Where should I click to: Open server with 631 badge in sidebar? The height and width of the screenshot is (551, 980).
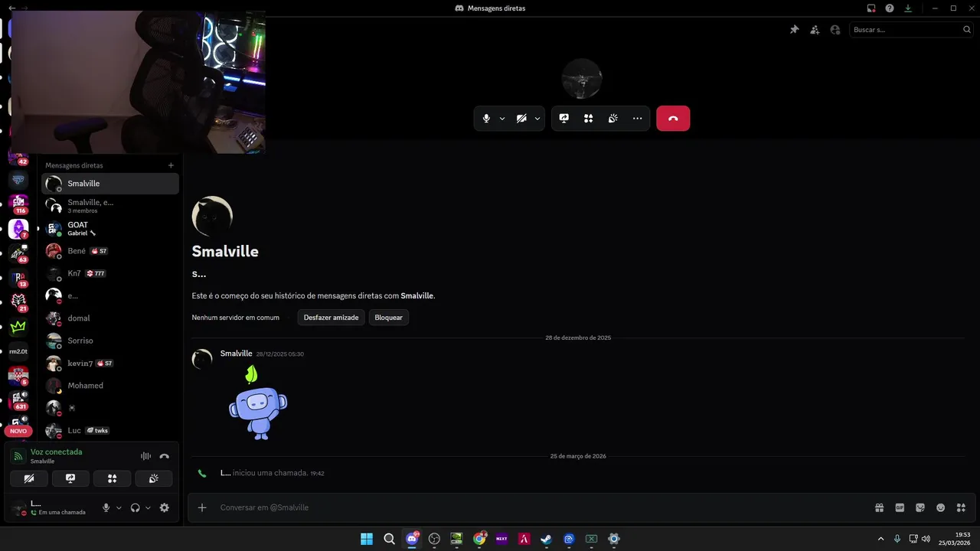coord(18,399)
